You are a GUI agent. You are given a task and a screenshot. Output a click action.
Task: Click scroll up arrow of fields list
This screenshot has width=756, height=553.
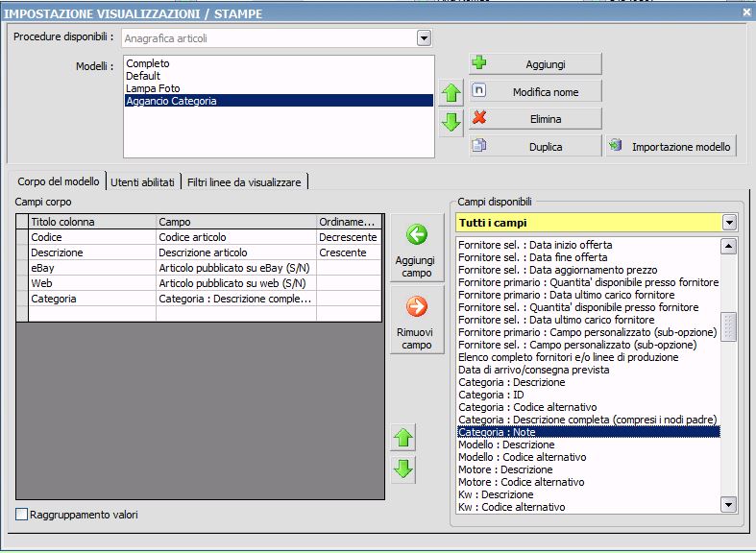(728, 246)
